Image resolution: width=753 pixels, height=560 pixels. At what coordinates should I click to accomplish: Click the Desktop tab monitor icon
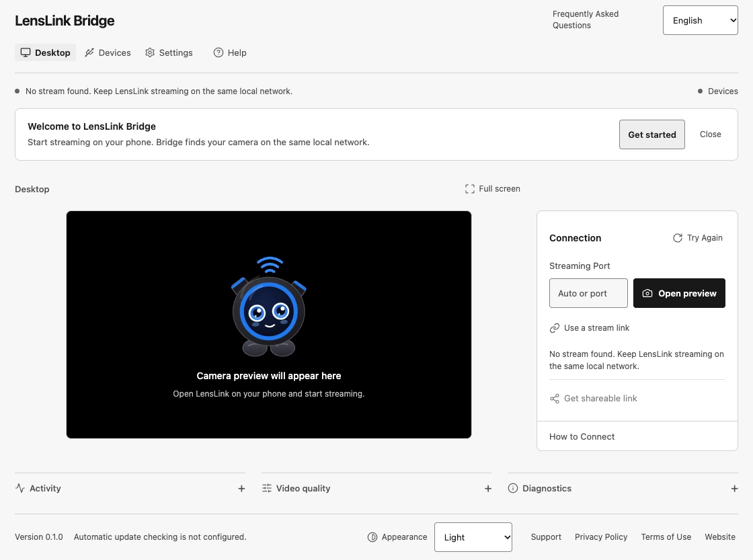click(26, 52)
